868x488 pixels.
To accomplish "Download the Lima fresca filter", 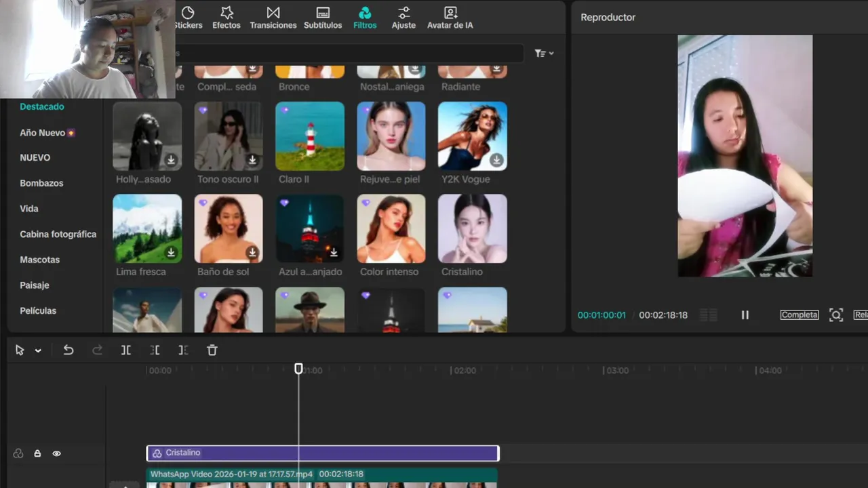I will point(172,252).
